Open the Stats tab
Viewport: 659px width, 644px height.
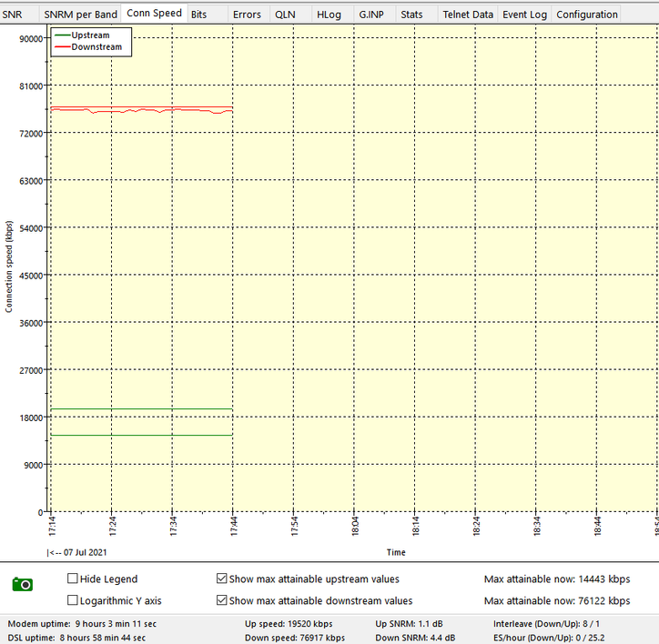[x=411, y=15]
